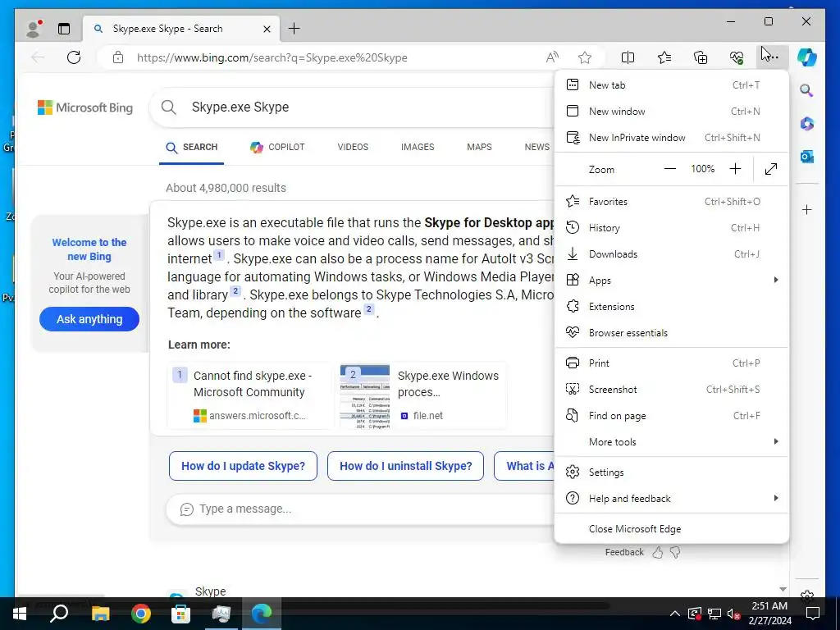Switch to the Copilot tab
Screen dimensions: 840x630
click(x=277, y=147)
